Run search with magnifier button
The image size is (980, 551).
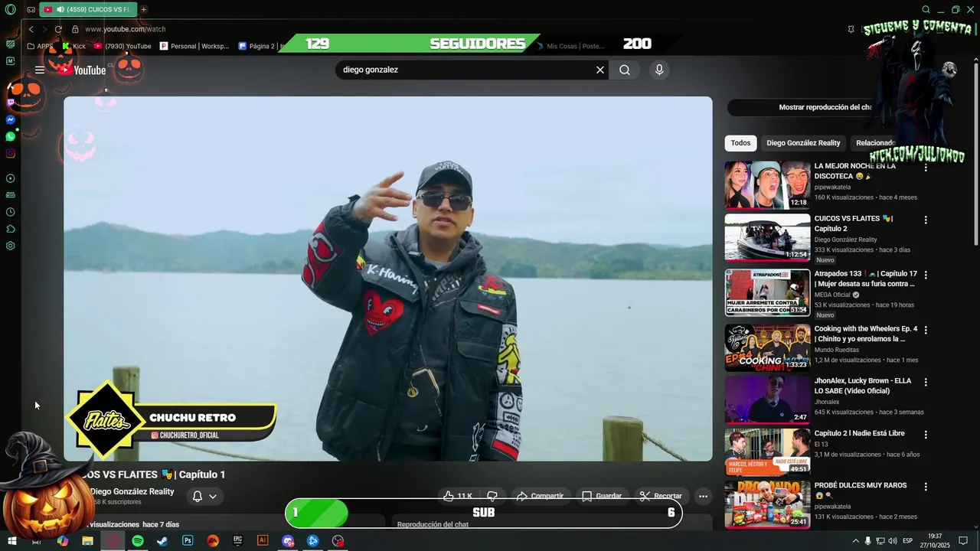pyautogui.click(x=625, y=70)
